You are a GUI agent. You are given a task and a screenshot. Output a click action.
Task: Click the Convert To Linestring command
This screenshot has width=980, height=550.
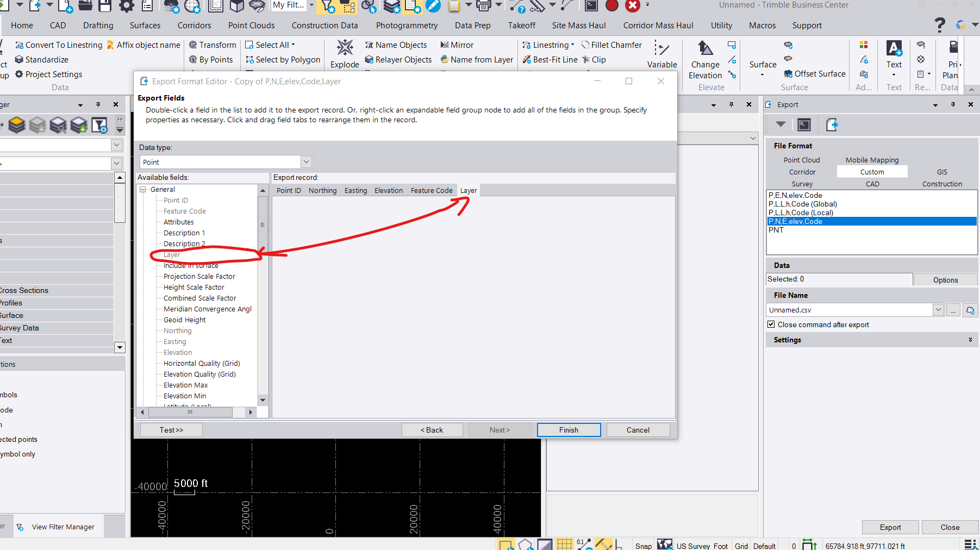pos(59,45)
